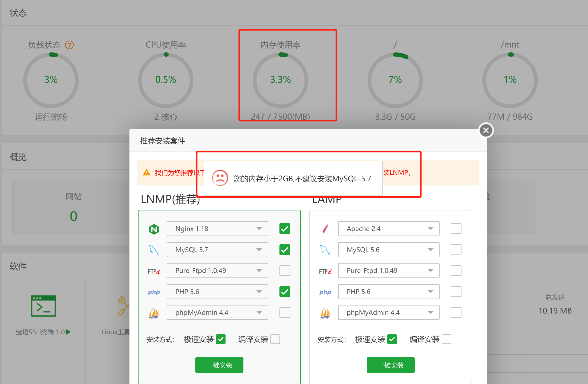Click the 运行流畅 status text

(51, 117)
